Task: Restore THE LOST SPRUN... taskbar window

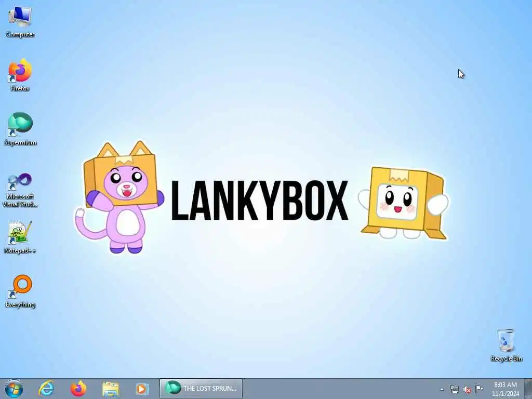Action: [x=201, y=389]
